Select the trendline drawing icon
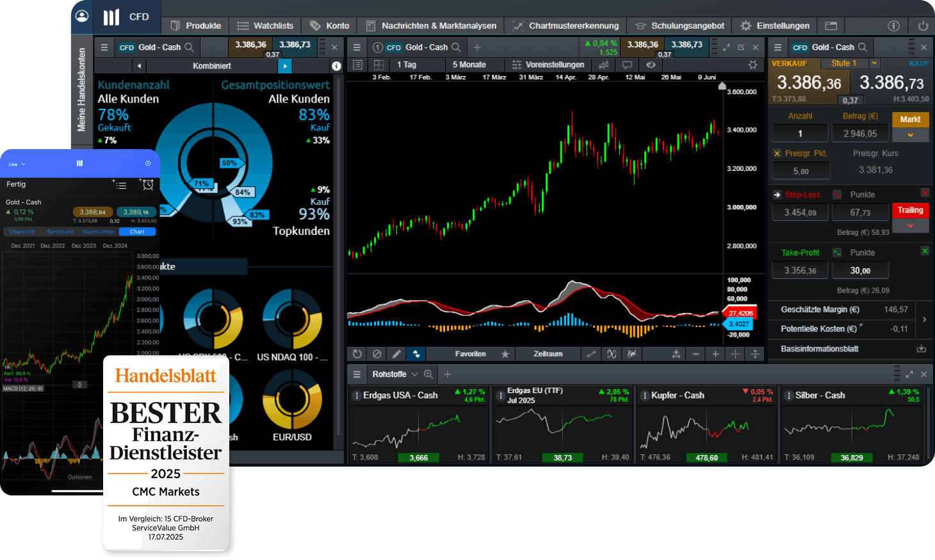Viewport: 935px width, 560px height. point(592,354)
